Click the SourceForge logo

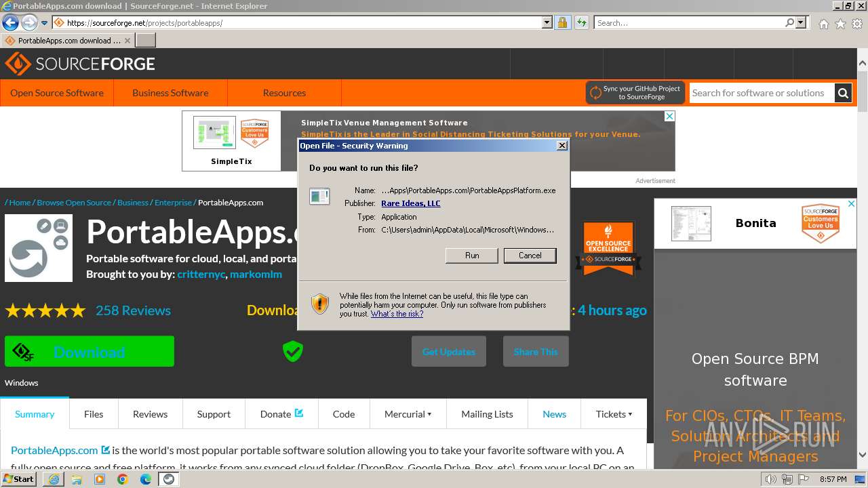pos(80,64)
